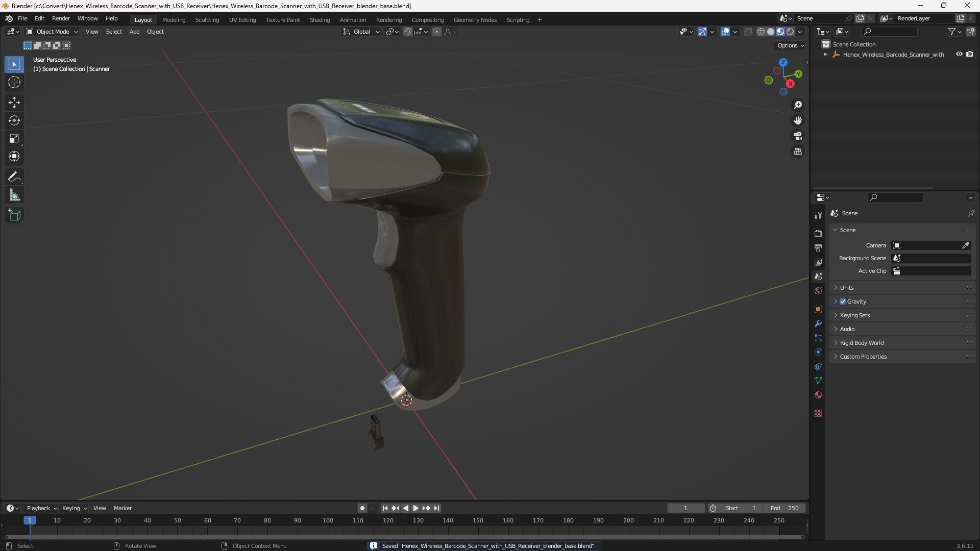980x551 pixels.
Task: Open the Modifiers wrench properties tab
Action: point(818,323)
